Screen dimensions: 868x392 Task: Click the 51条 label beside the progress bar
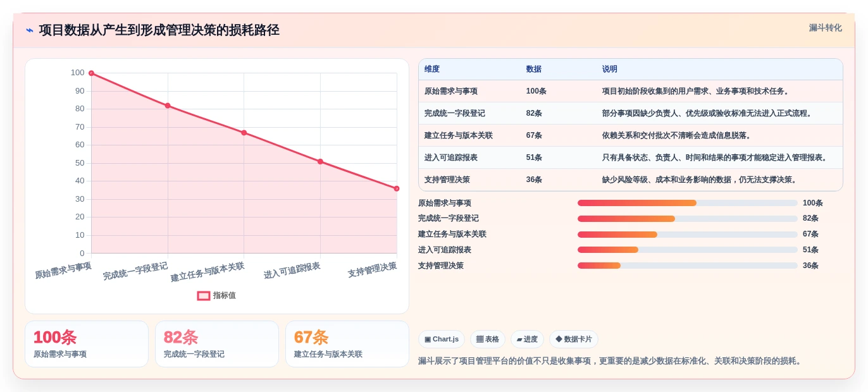[x=810, y=250]
